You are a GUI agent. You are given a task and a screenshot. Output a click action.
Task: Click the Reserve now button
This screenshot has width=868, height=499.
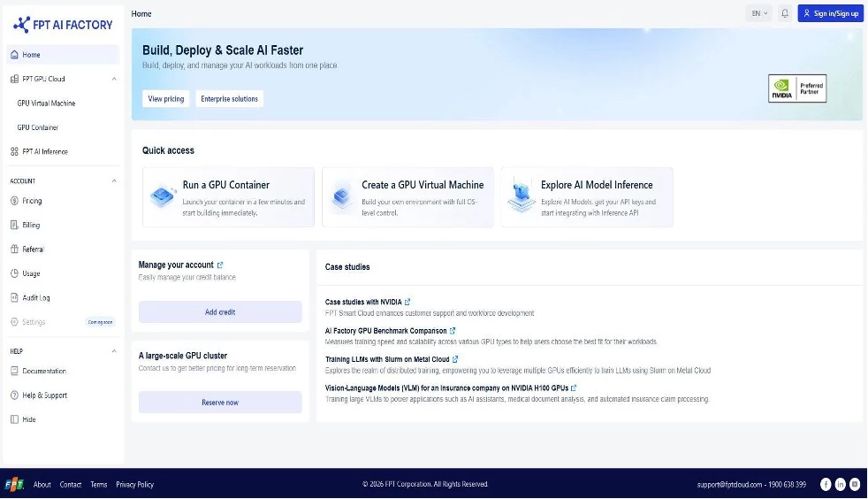coord(220,403)
